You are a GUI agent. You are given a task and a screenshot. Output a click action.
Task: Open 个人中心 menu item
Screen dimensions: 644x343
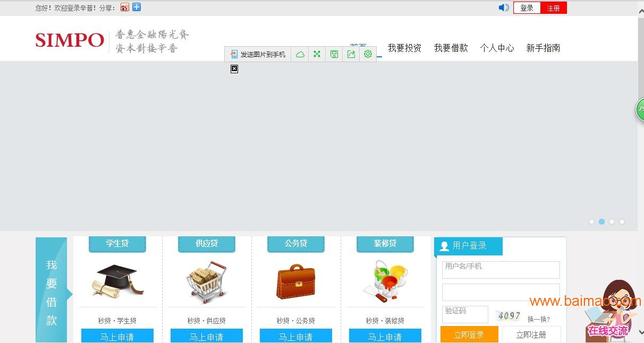(497, 48)
